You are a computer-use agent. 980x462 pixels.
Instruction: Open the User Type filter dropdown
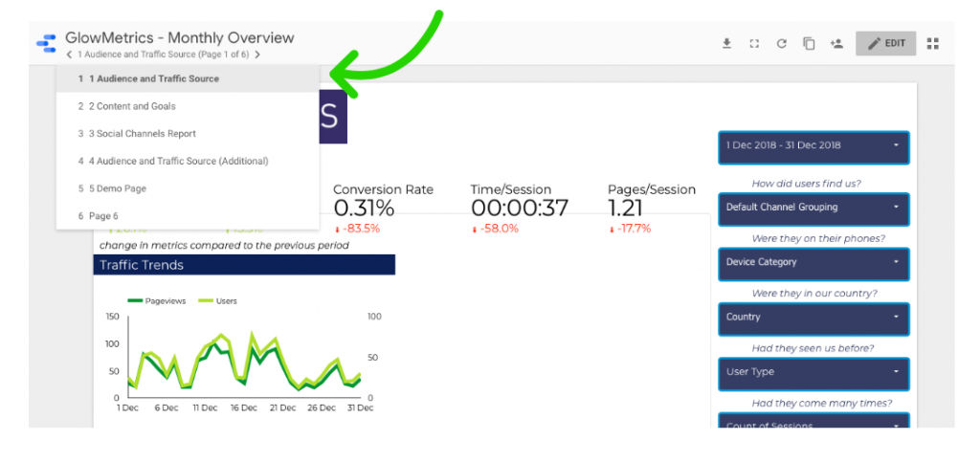click(x=813, y=371)
